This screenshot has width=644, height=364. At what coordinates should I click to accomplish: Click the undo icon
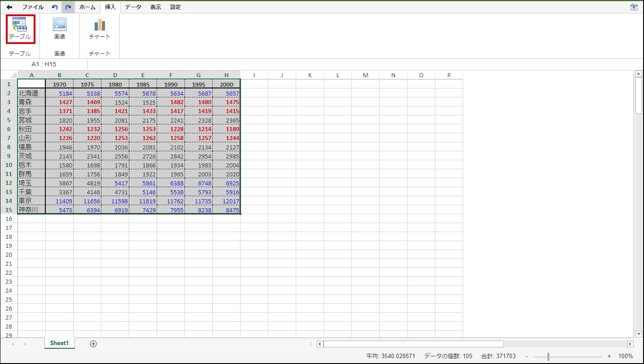pos(55,7)
